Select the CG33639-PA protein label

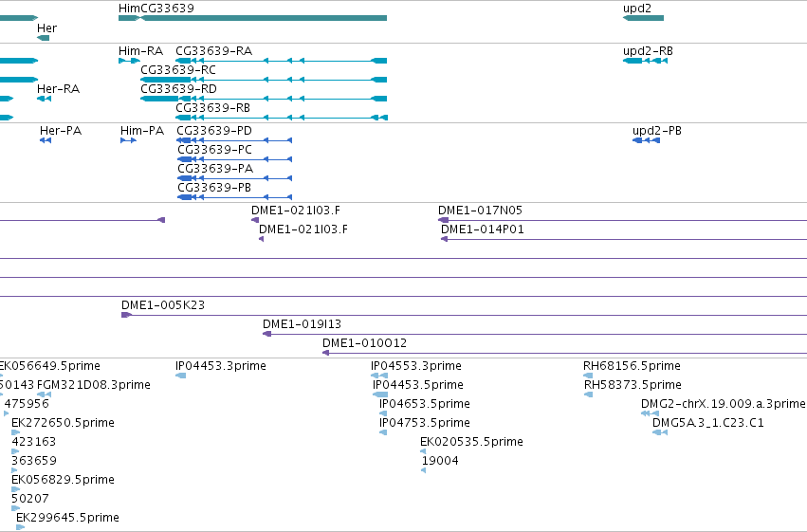coord(215,169)
